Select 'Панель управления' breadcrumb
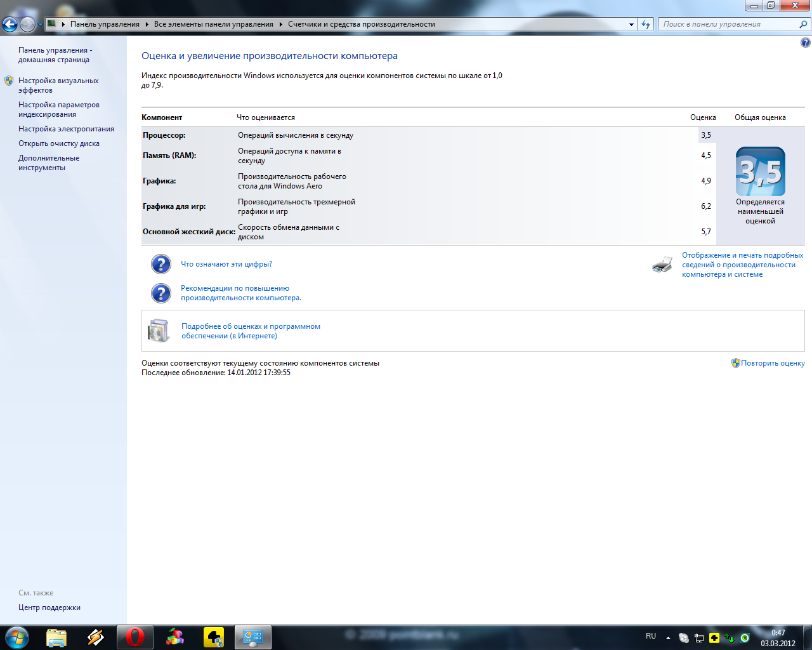The height and width of the screenshot is (650, 812). coord(105,24)
